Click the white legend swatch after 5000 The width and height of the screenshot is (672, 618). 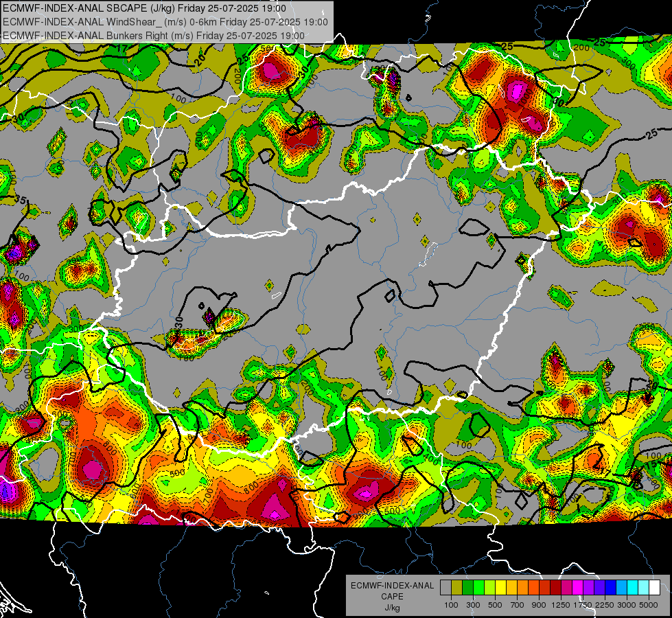(x=655, y=587)
